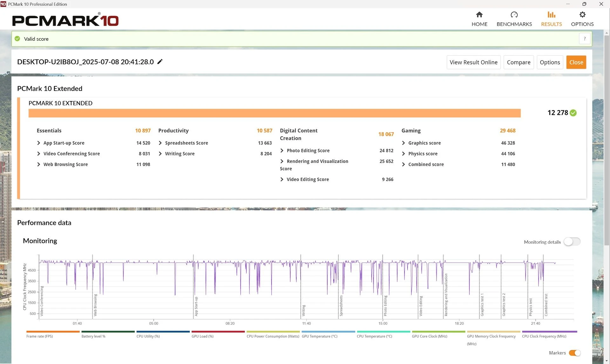
Task: Close the result with orange Close button
Action: coord(576,62)
